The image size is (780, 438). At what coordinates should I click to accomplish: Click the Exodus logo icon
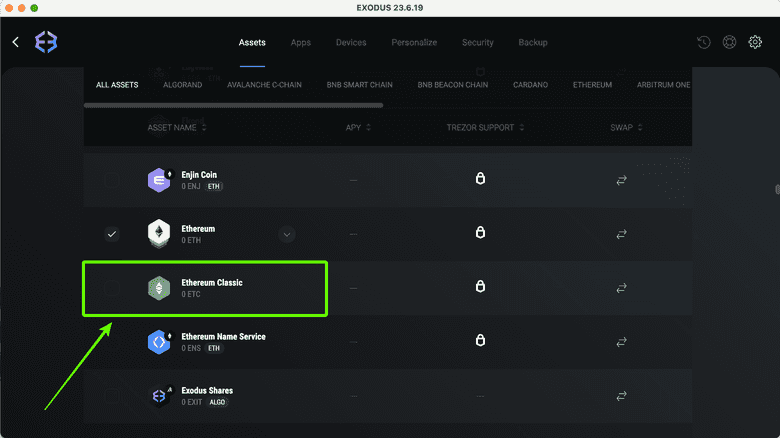[x=46, y=42]
